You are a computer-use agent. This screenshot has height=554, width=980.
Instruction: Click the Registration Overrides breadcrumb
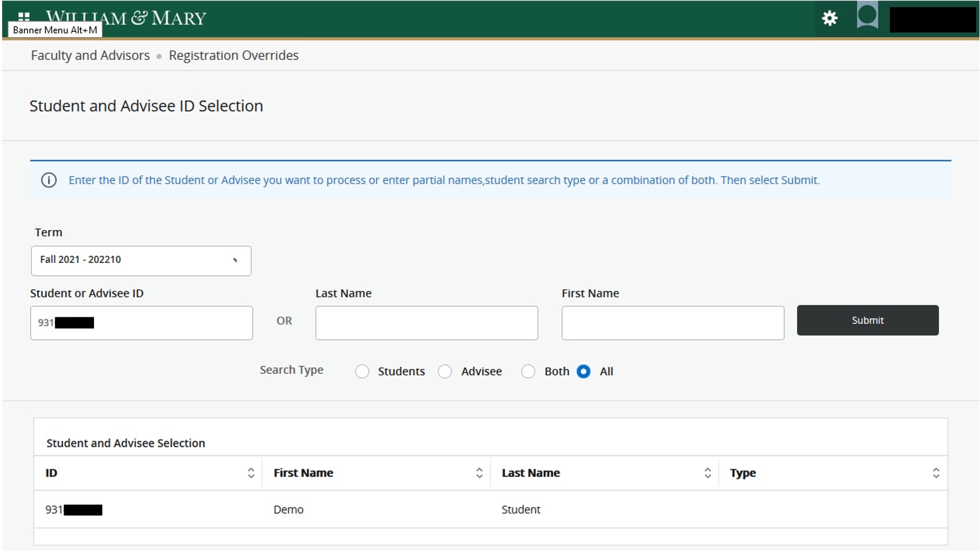[x=233, y=55]
